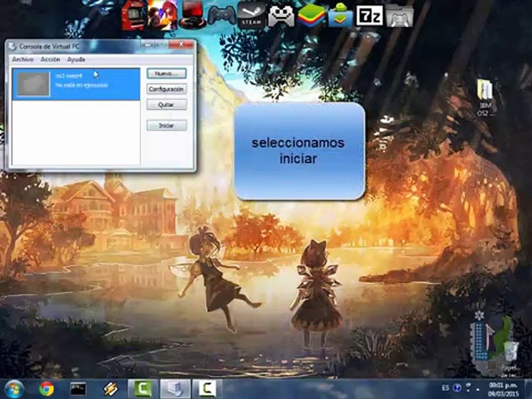Open Google Chrome from the taskbar

point(47,389)
